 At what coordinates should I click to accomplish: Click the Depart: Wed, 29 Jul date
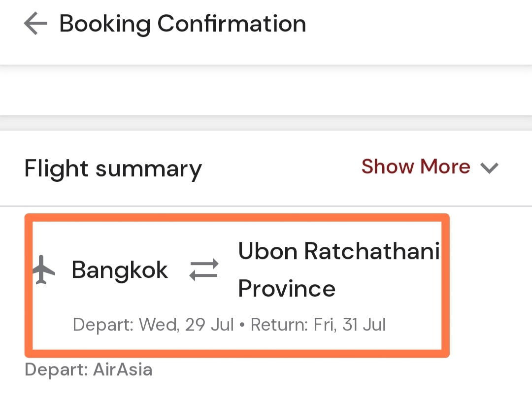[x=153, y=325]
